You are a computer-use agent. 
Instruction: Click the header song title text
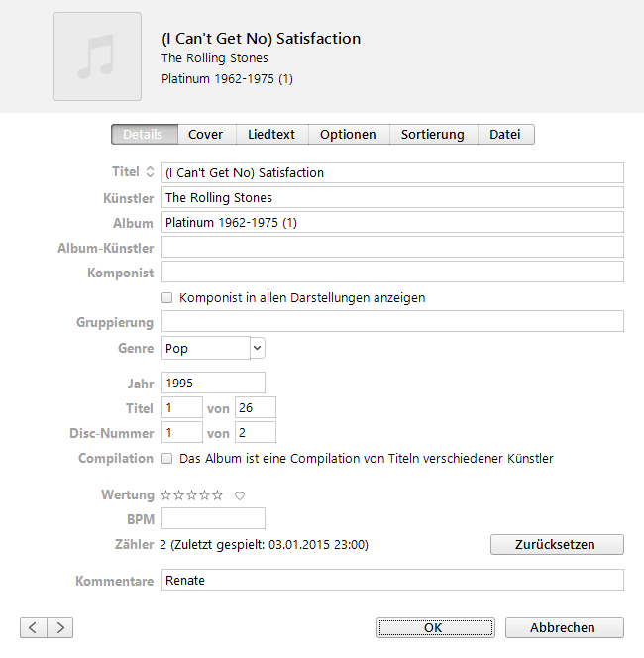click(x=261, y=39)
